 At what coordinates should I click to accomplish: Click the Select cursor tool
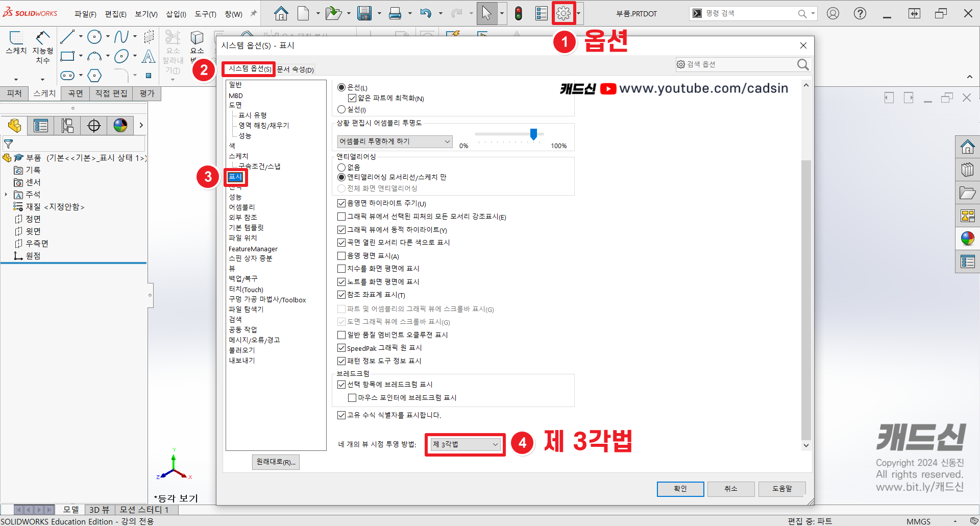(x=486, y=13)
